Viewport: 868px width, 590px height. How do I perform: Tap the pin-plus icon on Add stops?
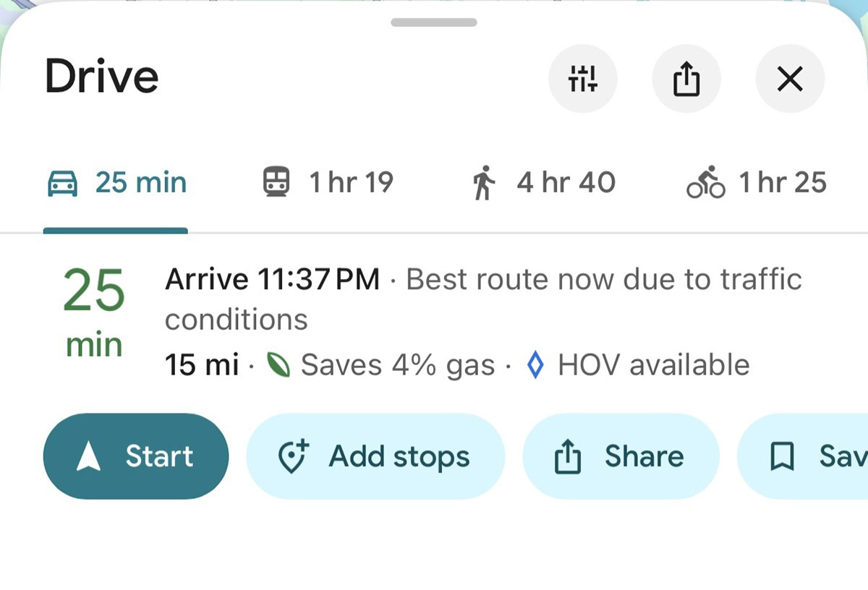point(293,457)
